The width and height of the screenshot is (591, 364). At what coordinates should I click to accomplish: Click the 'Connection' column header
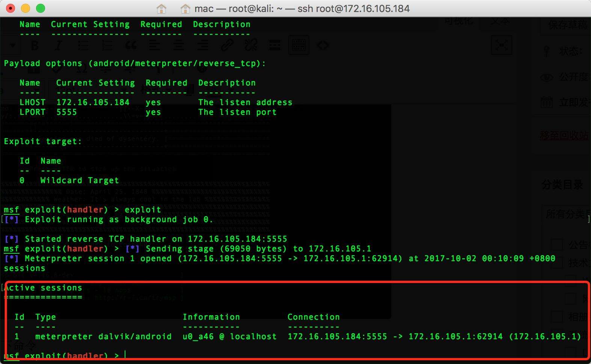[x=314, y=317]
